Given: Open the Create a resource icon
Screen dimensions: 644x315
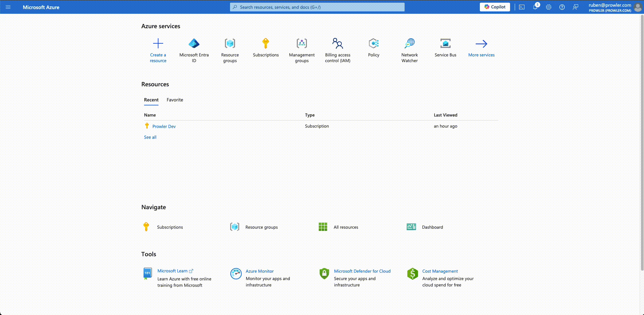Looking at the screenshot, I should (x=158, y=44).
